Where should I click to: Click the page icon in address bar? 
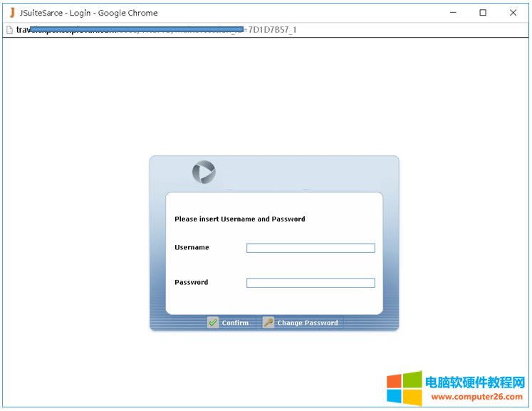pos(9,30)
